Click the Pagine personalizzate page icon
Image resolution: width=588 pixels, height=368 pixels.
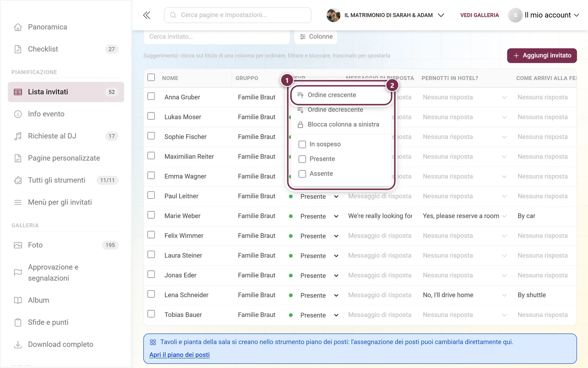(18, 158)
